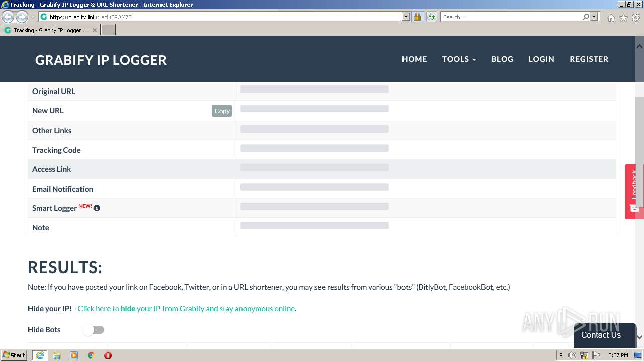
Task: Open the LOGIN page
Action: (x=541, y=59)
